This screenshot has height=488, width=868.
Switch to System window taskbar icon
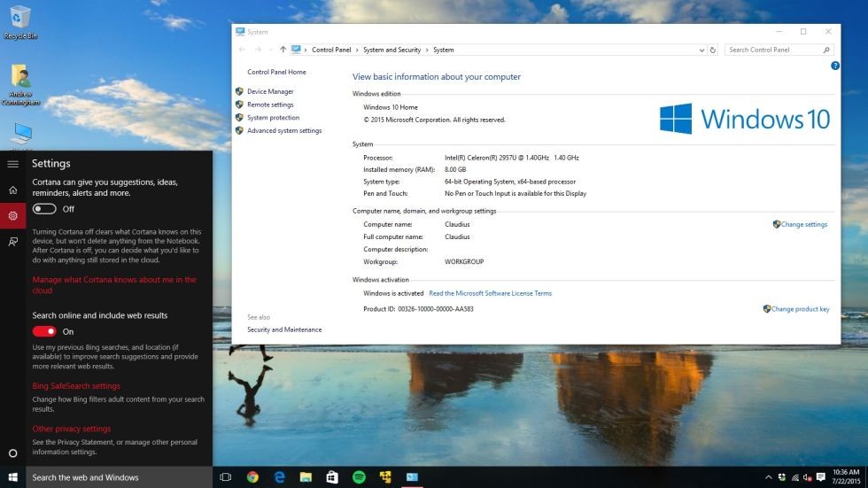point(412,477)
